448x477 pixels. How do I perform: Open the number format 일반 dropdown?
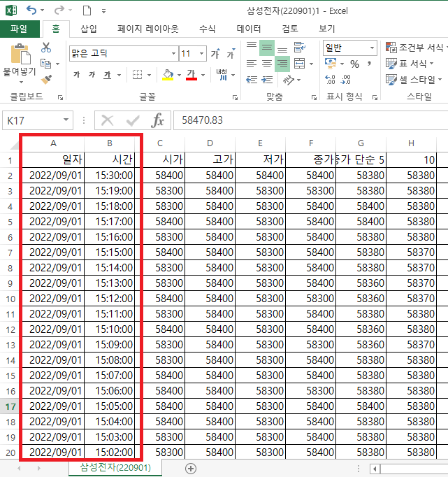pyautogui.click(x=372, y=48)
